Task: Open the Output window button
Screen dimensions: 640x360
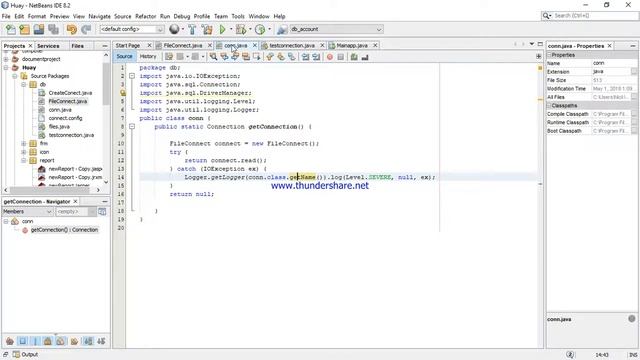Action: coord(25,354)
